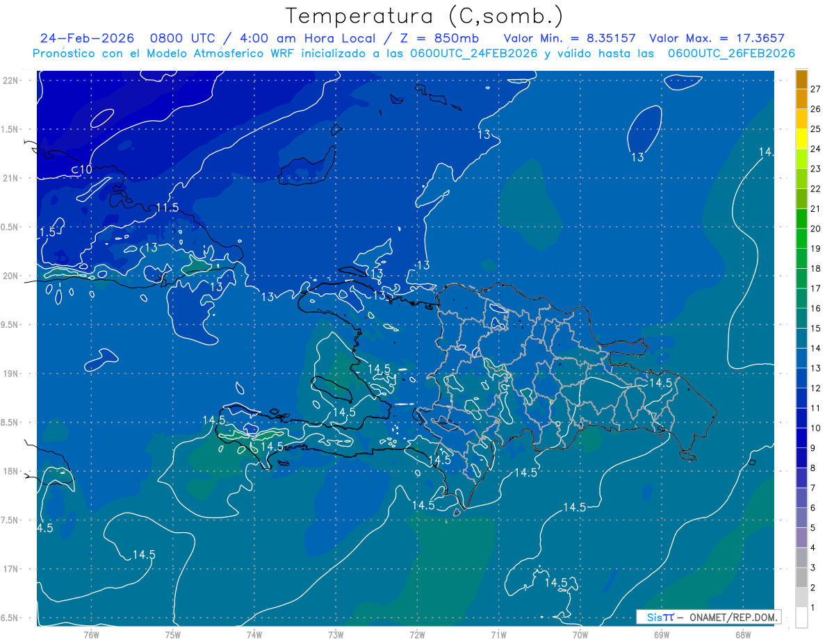Click the 18N latitude axis label
Image resolution: width=834 pixels, height=644 pixels.
pos(10,471)
